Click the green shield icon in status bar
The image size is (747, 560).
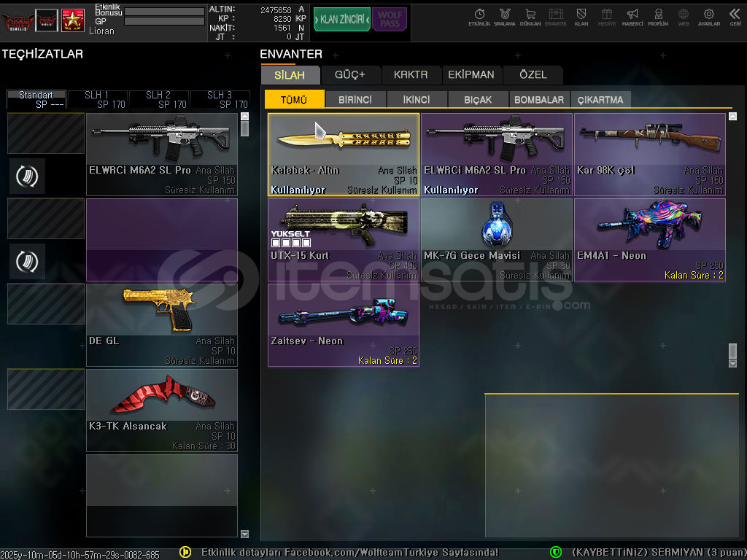click(555, 553)
